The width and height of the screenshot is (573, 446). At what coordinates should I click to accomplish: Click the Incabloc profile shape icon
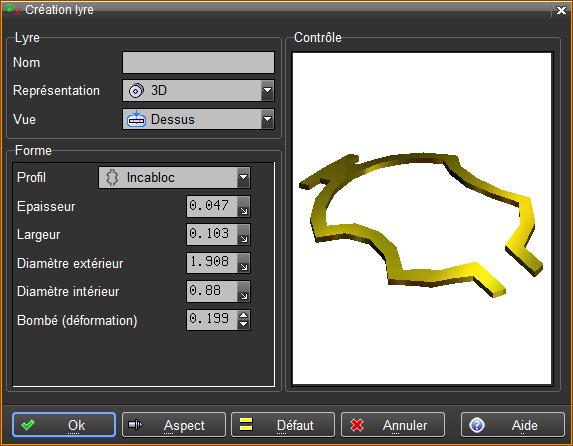pyautogui.click(x=112, y=178)
